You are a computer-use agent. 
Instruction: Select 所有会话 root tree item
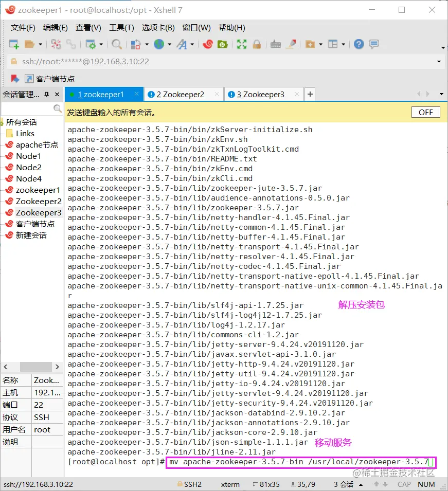[21, 122]
